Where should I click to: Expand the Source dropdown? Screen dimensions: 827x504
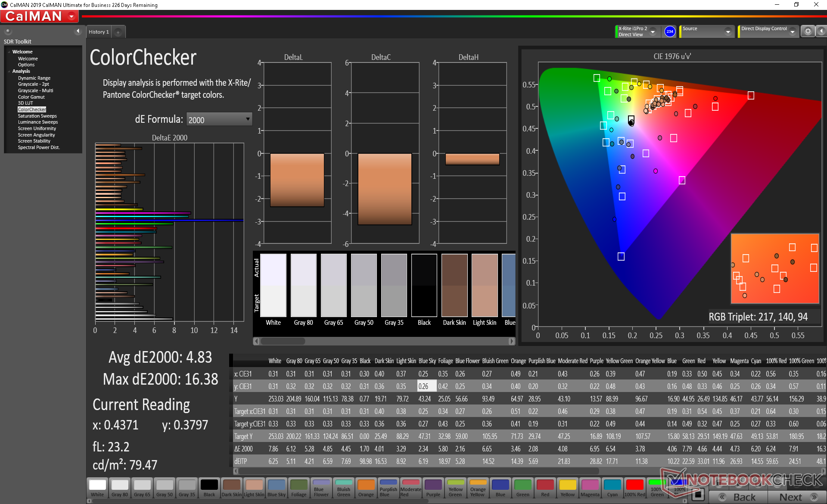(728, 32)
